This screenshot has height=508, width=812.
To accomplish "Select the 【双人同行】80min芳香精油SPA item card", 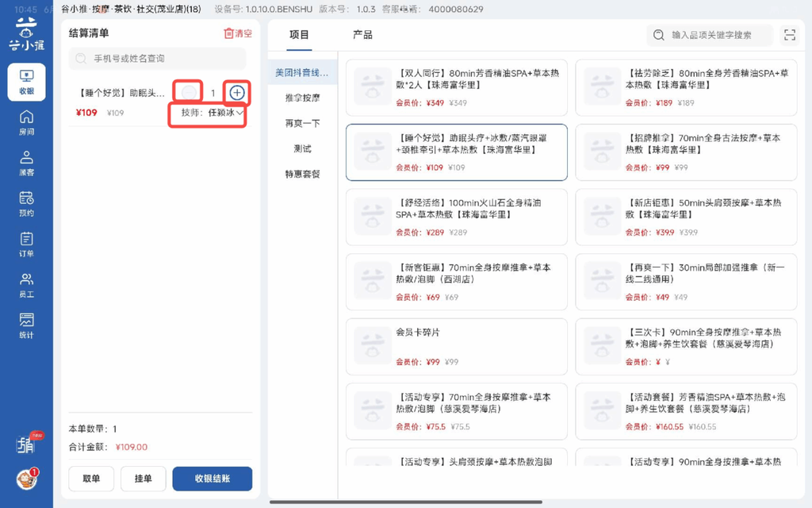I will click(456, 87).
